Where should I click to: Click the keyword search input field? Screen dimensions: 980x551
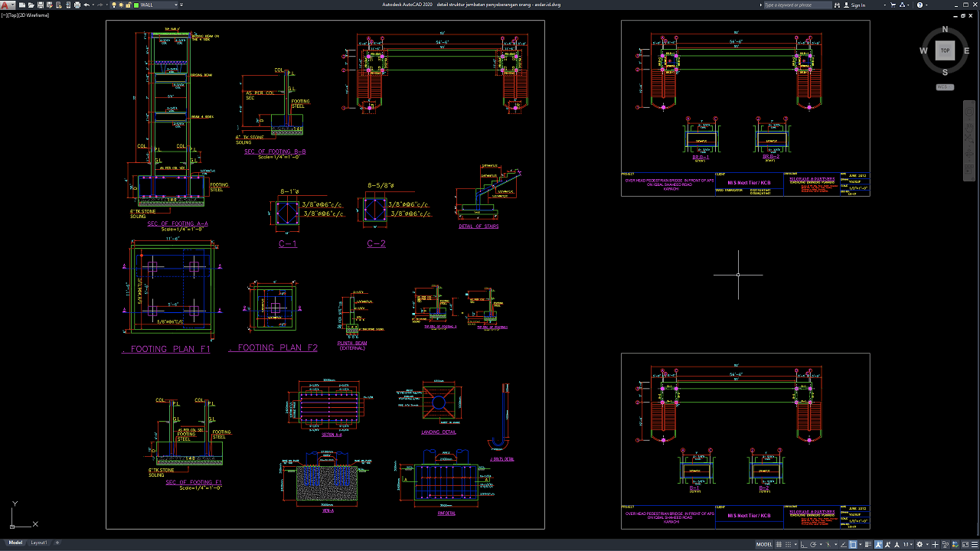pos(798,5)
